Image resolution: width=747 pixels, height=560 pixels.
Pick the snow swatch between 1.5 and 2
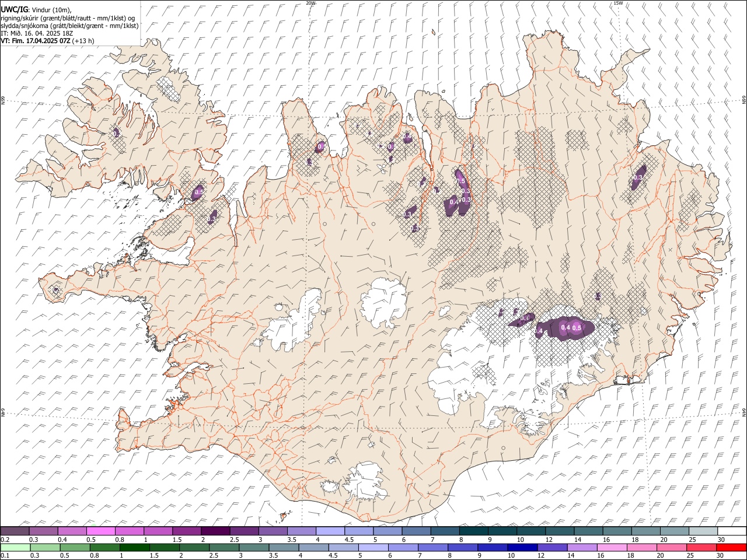point(187,531)
